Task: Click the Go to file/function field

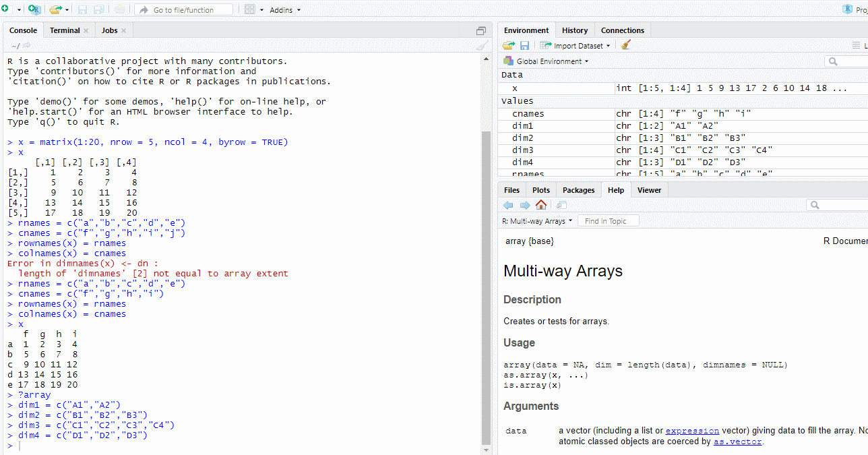Action: (183, 9)
